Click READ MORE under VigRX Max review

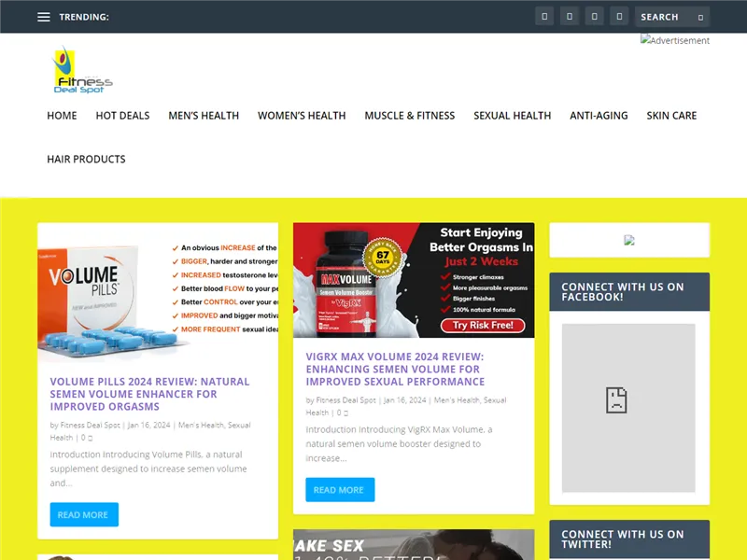pos(340,489)
